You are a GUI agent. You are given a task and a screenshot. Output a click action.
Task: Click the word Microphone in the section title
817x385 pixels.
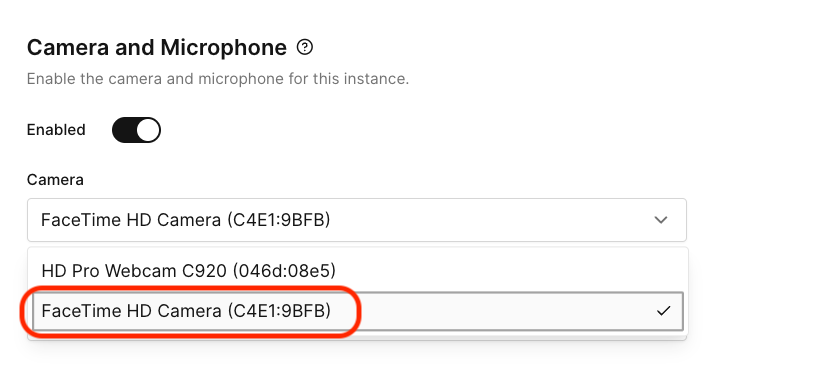point(224,48)
